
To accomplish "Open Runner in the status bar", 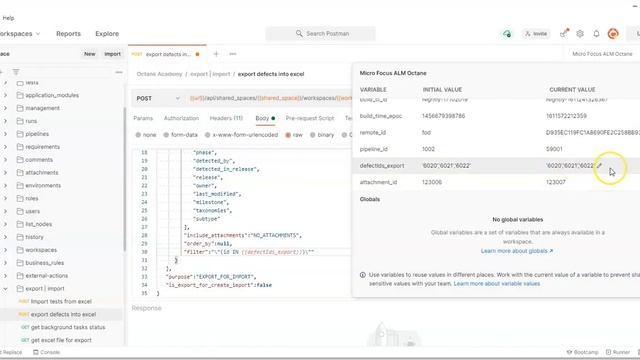I will pyautogui.click(x=618, y=352).
